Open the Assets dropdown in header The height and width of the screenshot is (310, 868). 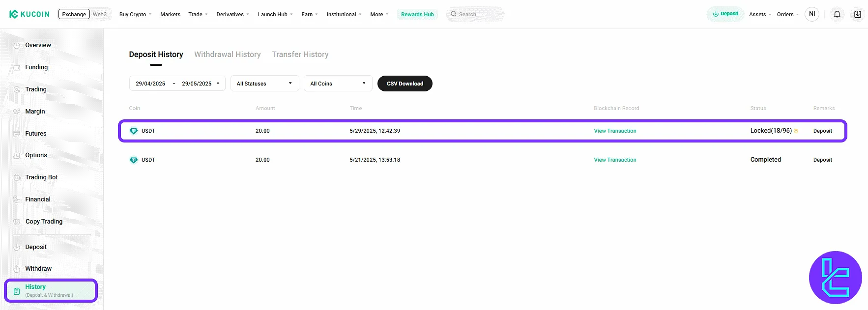[760, 14]
